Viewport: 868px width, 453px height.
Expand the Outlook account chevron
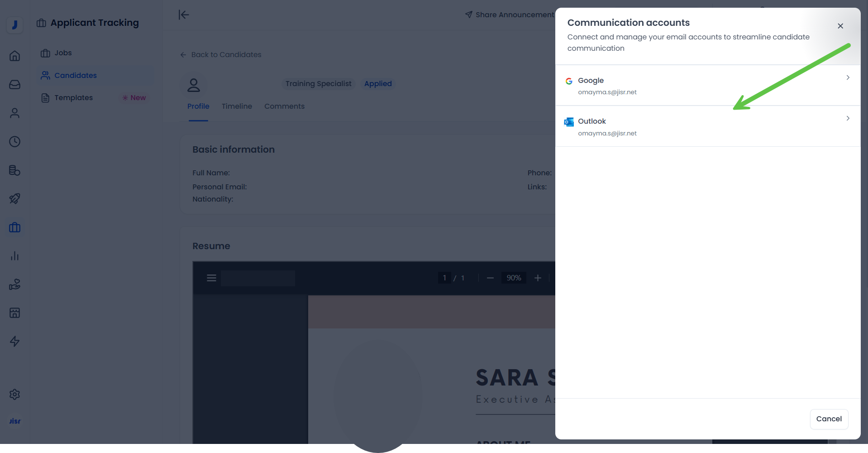click(x=848, y=118)
